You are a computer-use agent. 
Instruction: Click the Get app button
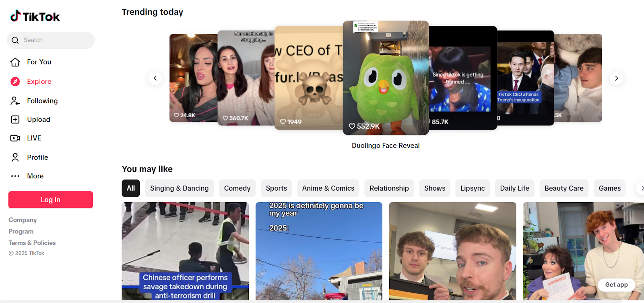click(616, 284)
